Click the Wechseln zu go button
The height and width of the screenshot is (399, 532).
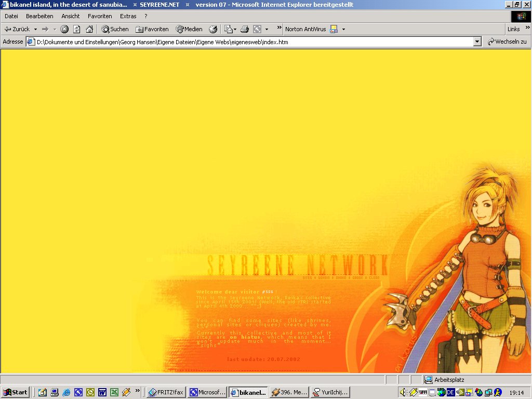507,42
